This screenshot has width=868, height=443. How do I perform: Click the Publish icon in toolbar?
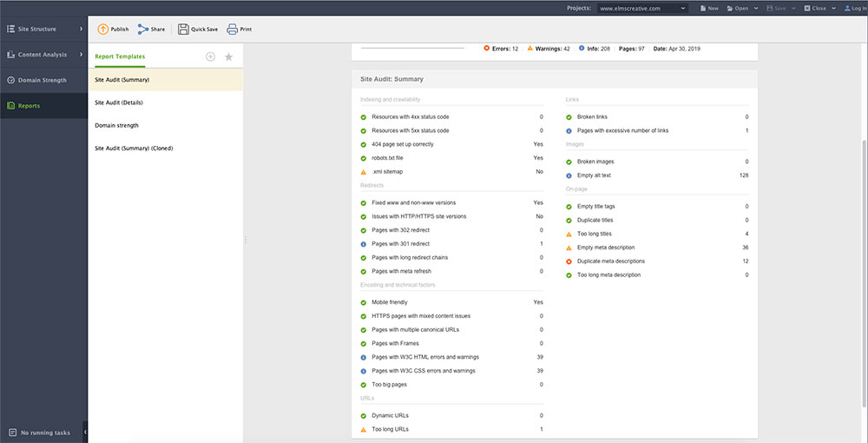point(103,29)
